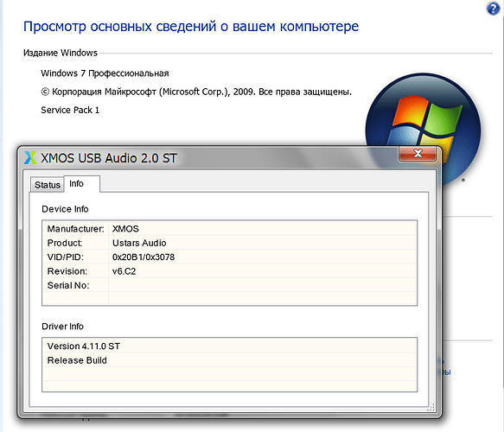Viewport: 504px width, 432px height.
Task: Click the XMOS logo icon in title bar
Action: [30, 158]
